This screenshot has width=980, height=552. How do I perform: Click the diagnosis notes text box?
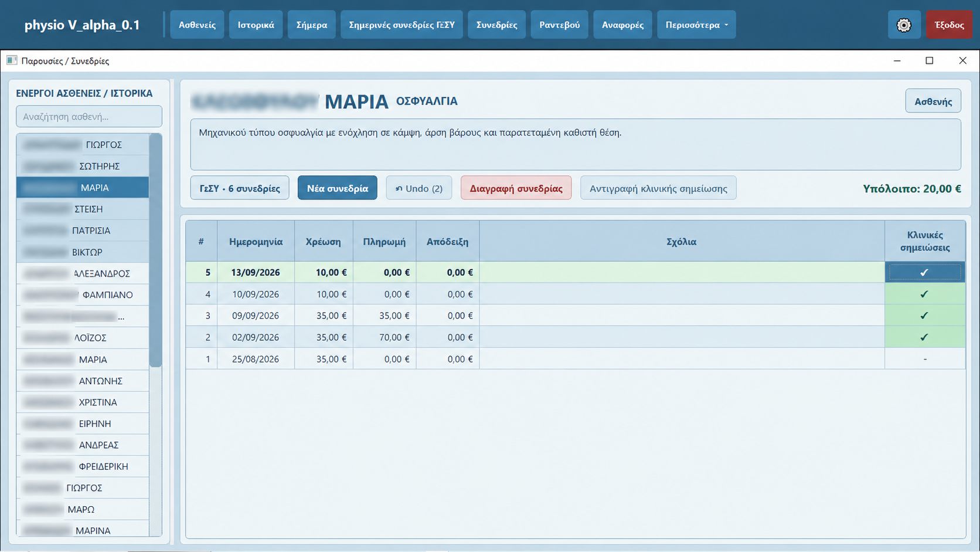coord(576,145)
